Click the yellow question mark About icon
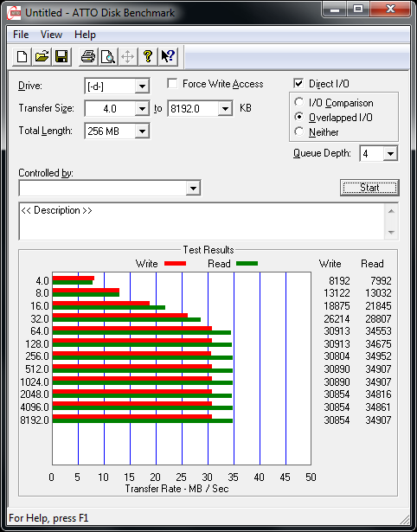This screenshot has width=417, height=532. 147,56
